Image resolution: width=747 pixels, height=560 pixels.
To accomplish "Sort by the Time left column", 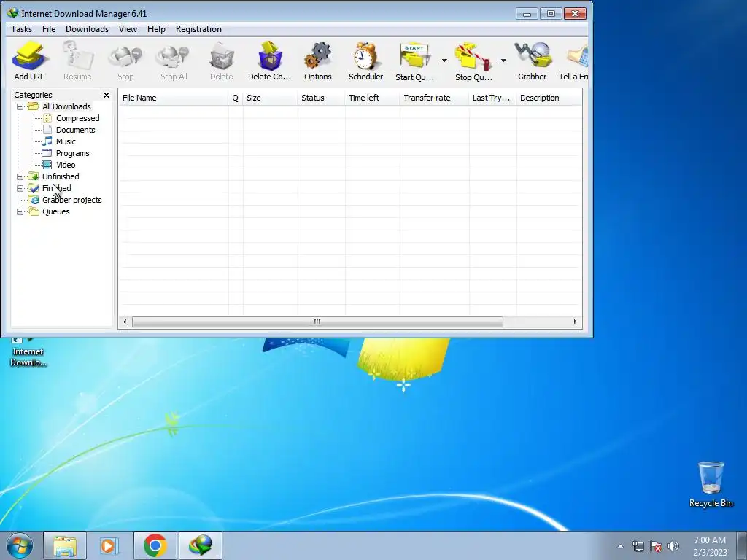I will point(373,98).
